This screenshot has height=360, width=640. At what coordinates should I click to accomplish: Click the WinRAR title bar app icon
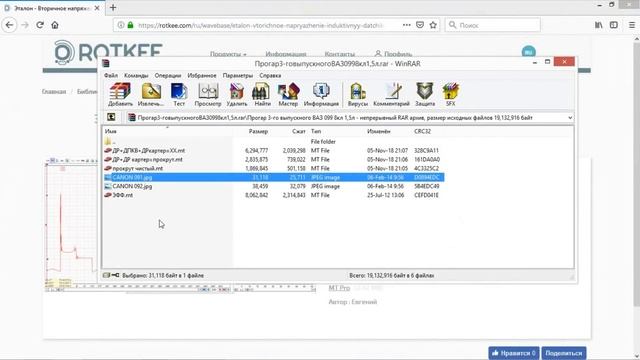click(106, 63)
